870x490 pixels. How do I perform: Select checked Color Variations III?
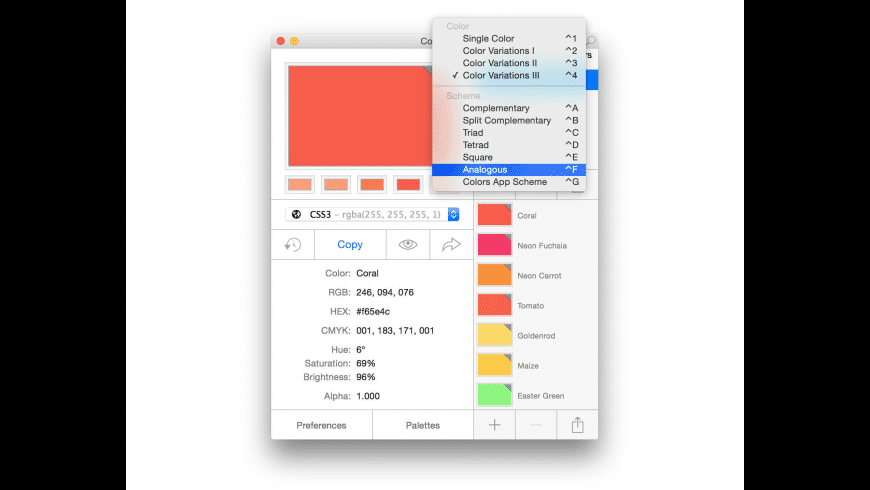509,75
